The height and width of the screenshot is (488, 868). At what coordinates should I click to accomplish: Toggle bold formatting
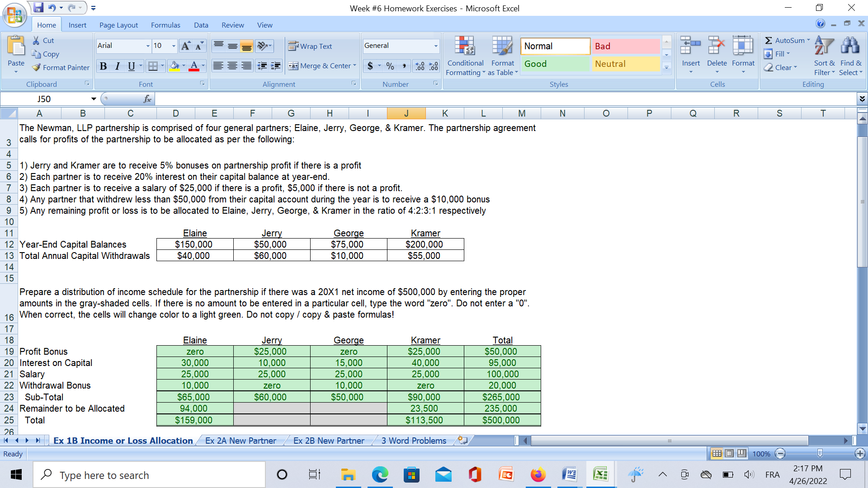(x=103, y=66)
